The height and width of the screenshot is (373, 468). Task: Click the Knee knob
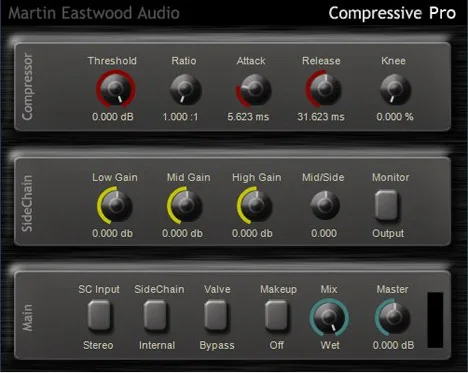[395, 89]
